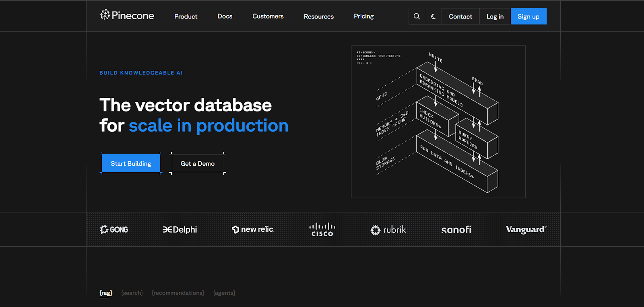This screenshot has height=307, width=644.
Task: Click the Contact button
Action: point(460,16)
